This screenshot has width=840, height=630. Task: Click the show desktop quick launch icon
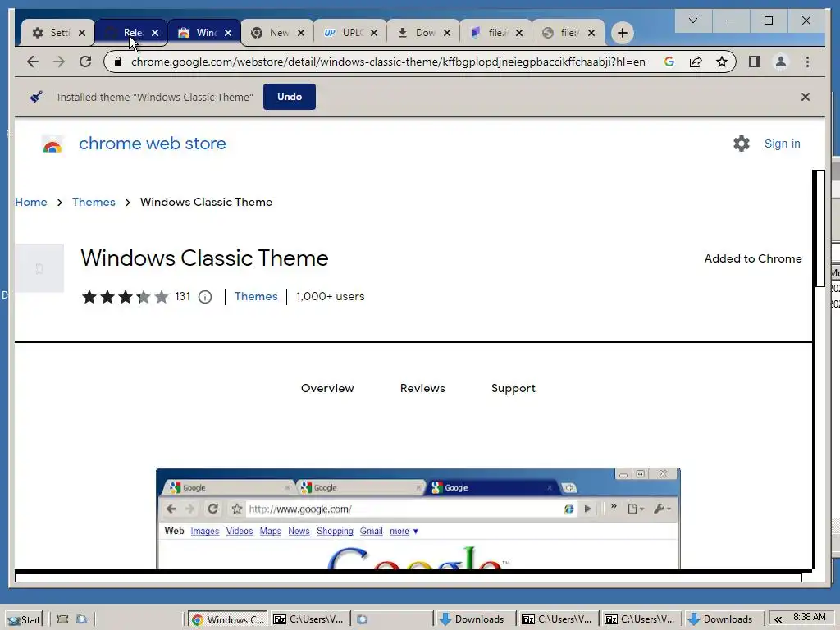coord(62,619)
